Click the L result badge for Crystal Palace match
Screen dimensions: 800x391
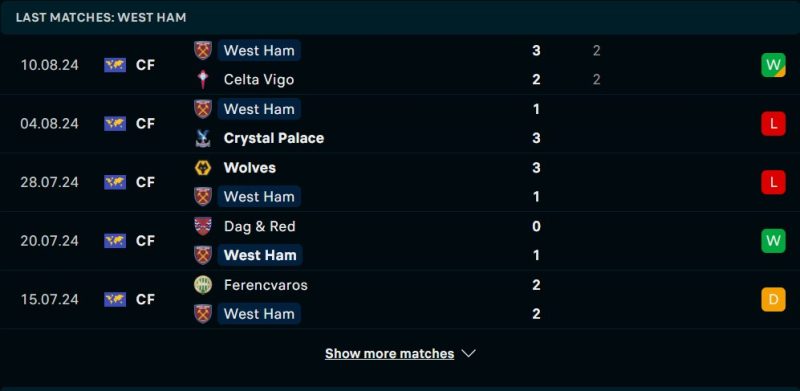pos(773,124)
